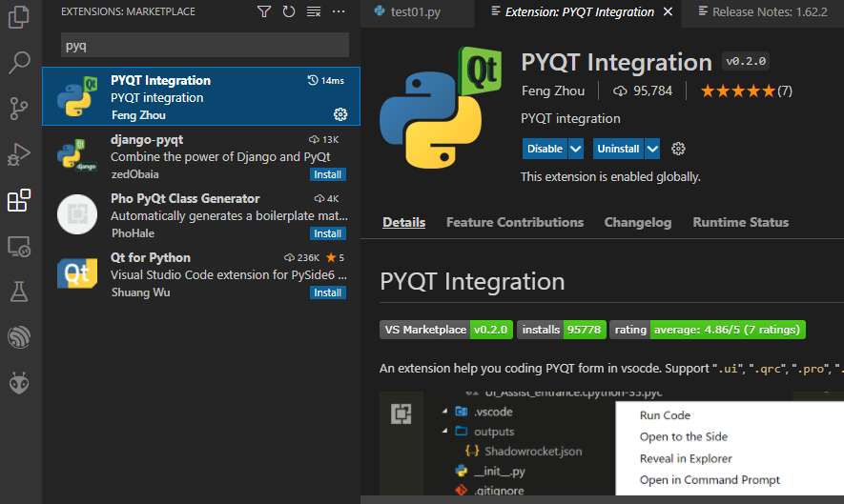
Task: Open the Espressif IDF activity bar icon
Action: pyautogui.click(x=19, y=337)
